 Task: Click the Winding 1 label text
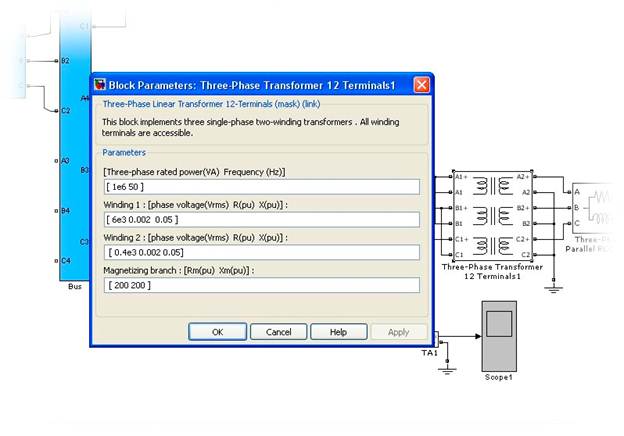pos(195,205)
